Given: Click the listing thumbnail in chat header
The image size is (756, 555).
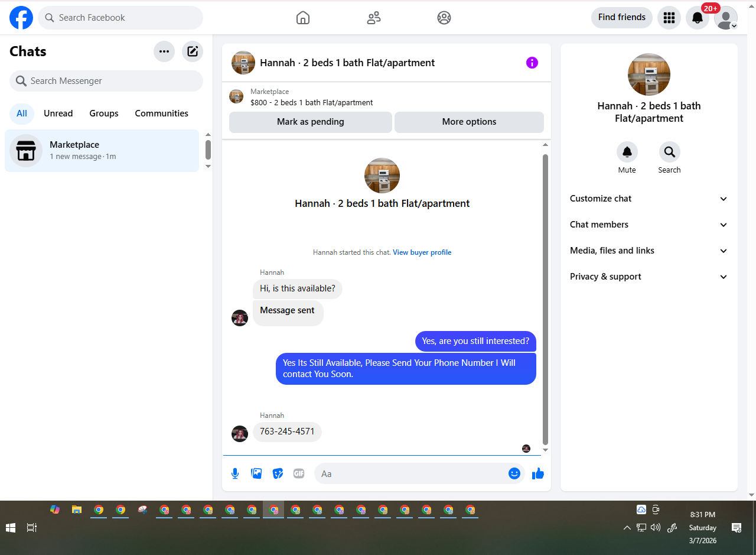Looking at the screenshot, I should [x=243, y=63].
